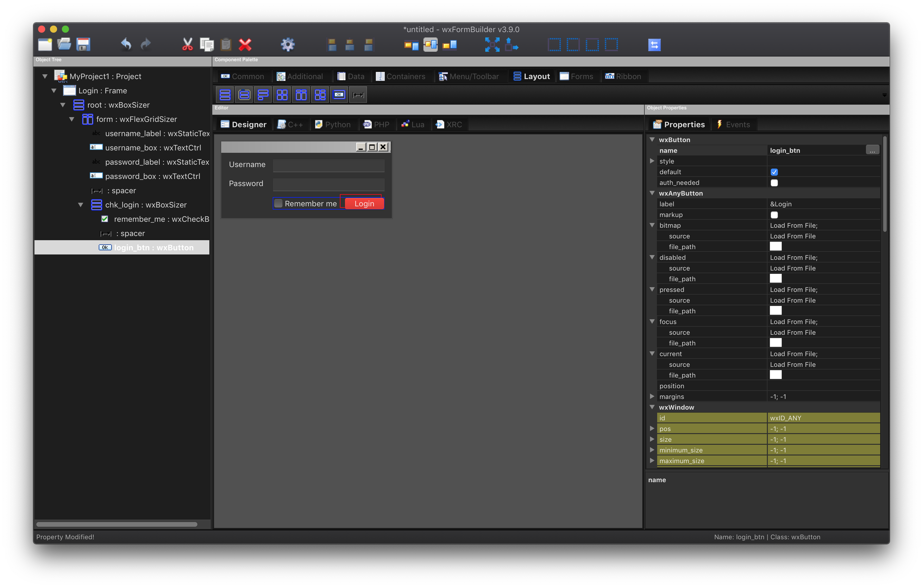Click the red Login button in designer

[x=364, y=204]
